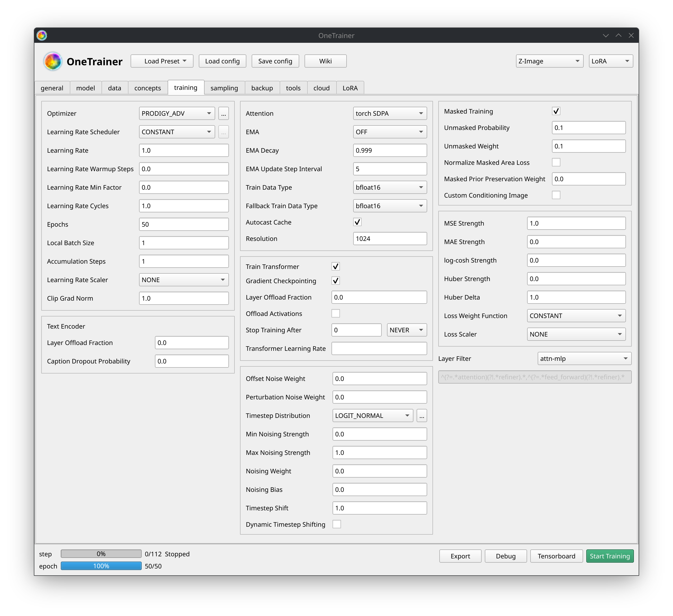Click the title bar app icon
This screenshot has height=616, width=673.
42,35
